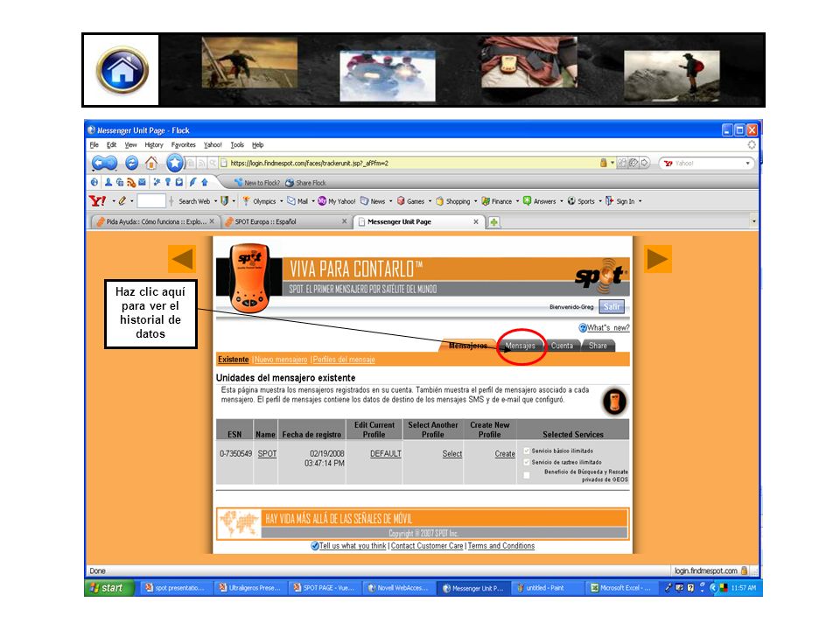Expand the Olympics dropdown arrow
Image resolution: width=840 pixels, height=630 pixels.
click(x=281, y=201)
